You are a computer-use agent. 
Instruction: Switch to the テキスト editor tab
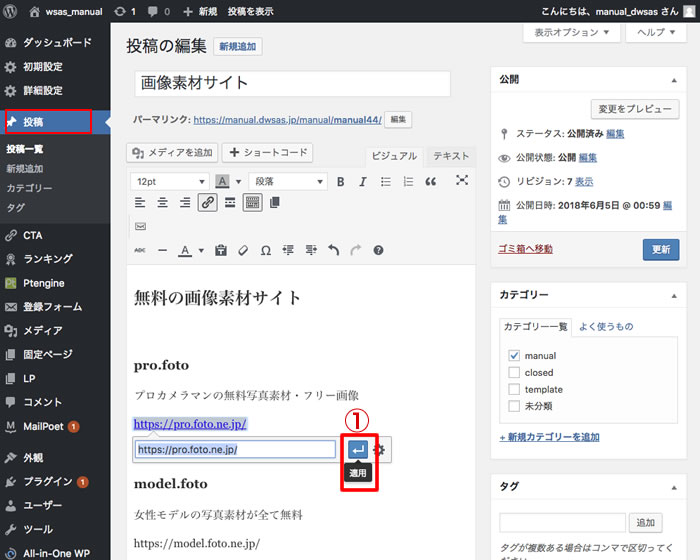tap(451, 156)
